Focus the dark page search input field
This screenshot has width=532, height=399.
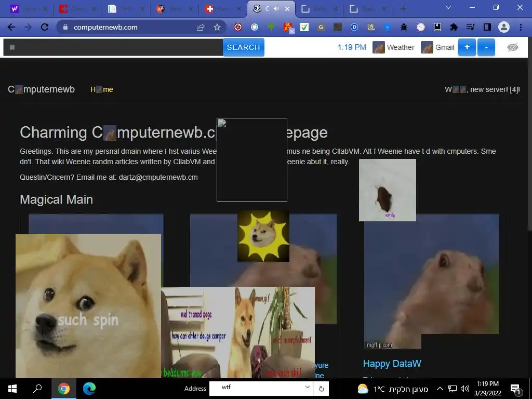[x=113, y=47]
